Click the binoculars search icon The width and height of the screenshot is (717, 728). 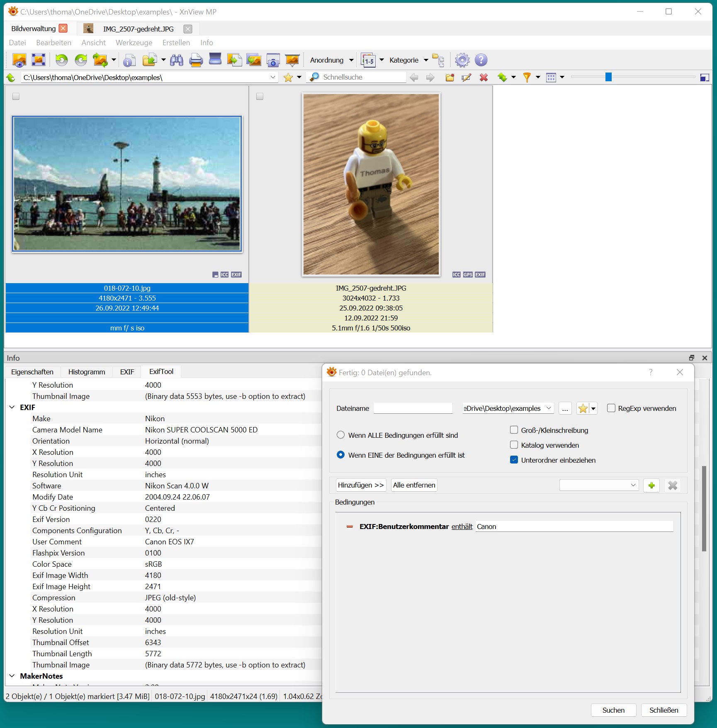[x=176, y=60]
